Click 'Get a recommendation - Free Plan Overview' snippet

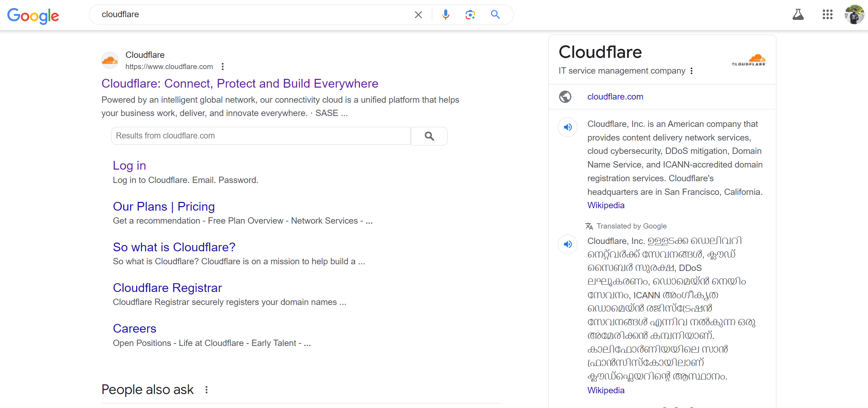tap(243, 221)
